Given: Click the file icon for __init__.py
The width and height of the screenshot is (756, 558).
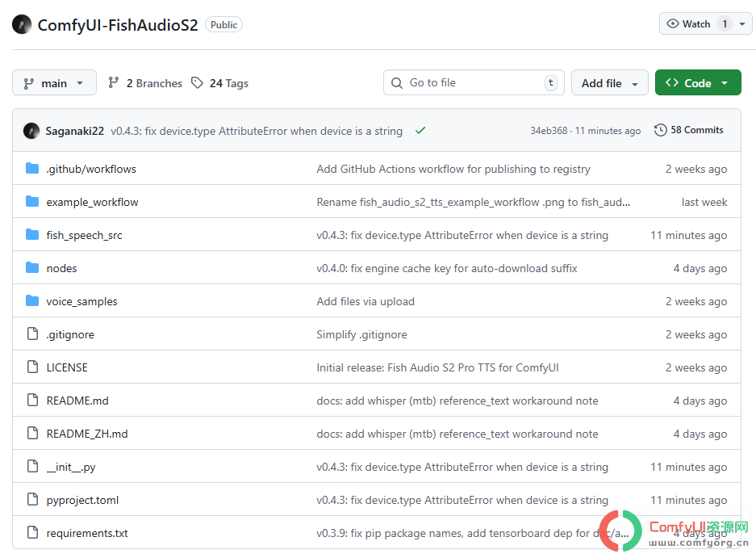Looking at the screenshot, I should pyautogui.click(x=33, y=467).
